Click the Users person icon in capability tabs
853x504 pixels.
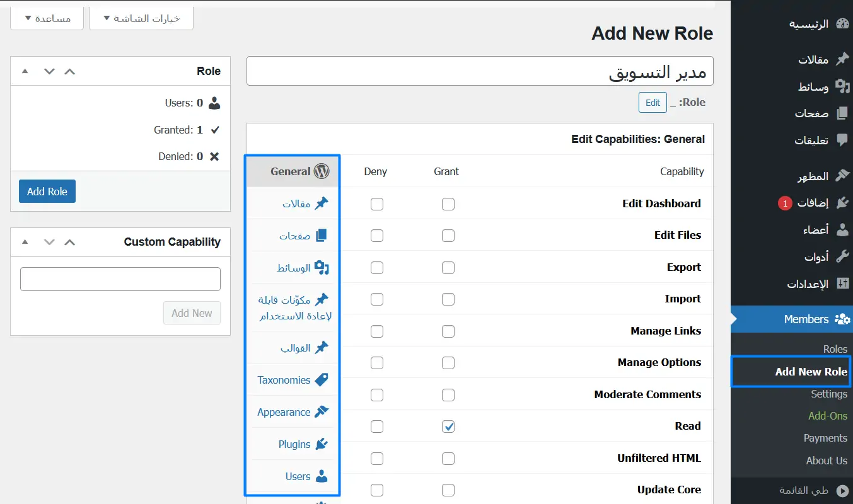pos(322,476)
